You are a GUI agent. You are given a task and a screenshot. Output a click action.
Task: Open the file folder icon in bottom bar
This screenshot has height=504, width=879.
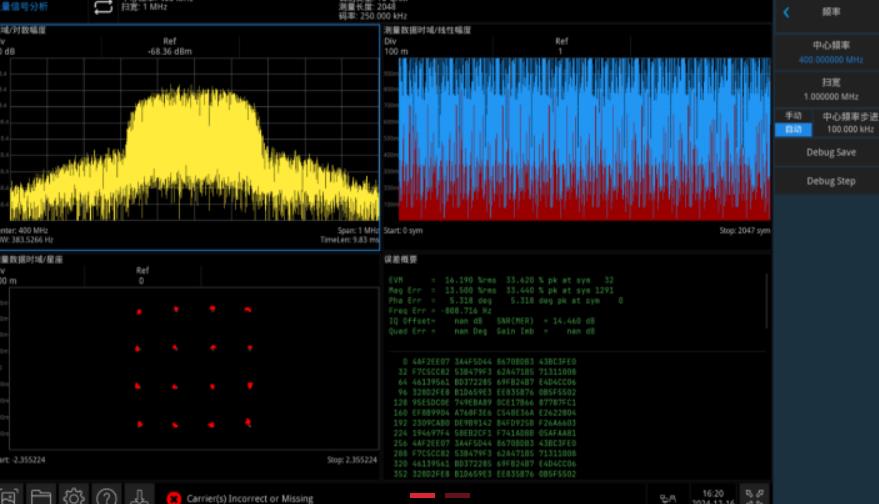40,495
